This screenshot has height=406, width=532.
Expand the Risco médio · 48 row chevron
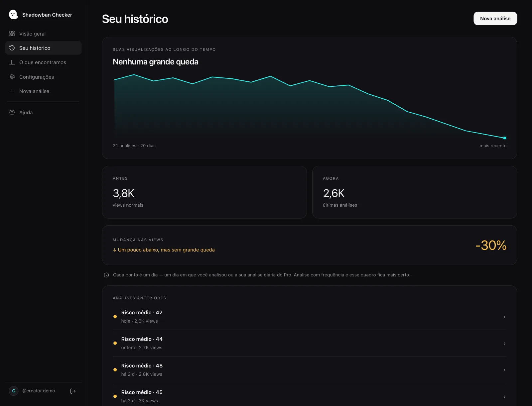tap(504, 370)
